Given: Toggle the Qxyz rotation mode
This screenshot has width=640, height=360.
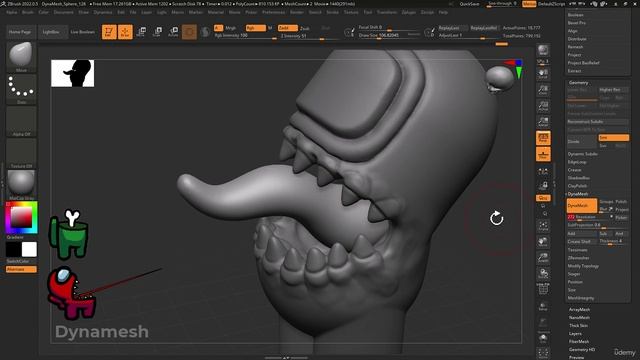Looking at the screenshot, I should point(543,198).
